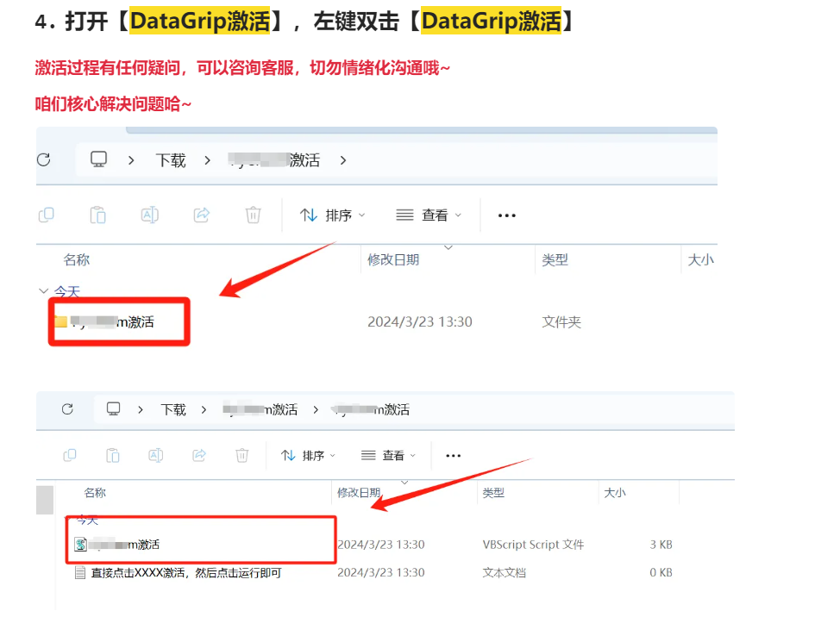Click share icon in upper Explorer toolbar
This screenshot has height=617, width=840.
point(202,215)
